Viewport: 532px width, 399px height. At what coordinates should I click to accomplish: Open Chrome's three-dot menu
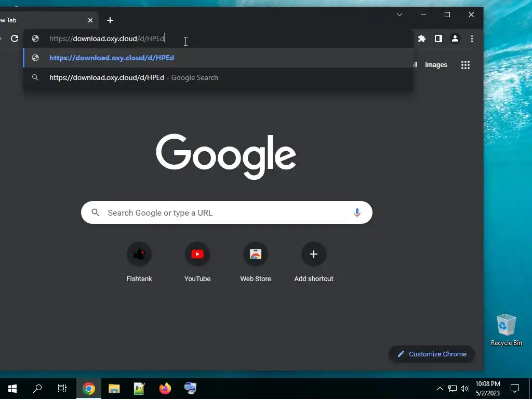(472, 38)
